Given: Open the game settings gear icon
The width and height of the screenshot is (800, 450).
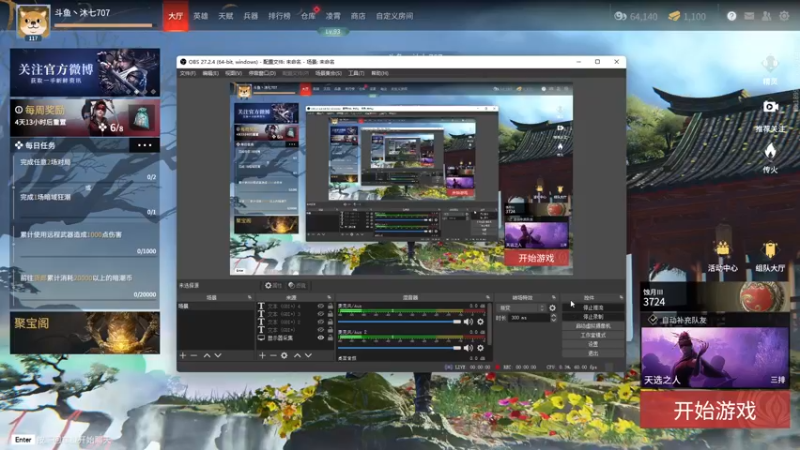Looking at the screenshot, I should coord(784,16).
